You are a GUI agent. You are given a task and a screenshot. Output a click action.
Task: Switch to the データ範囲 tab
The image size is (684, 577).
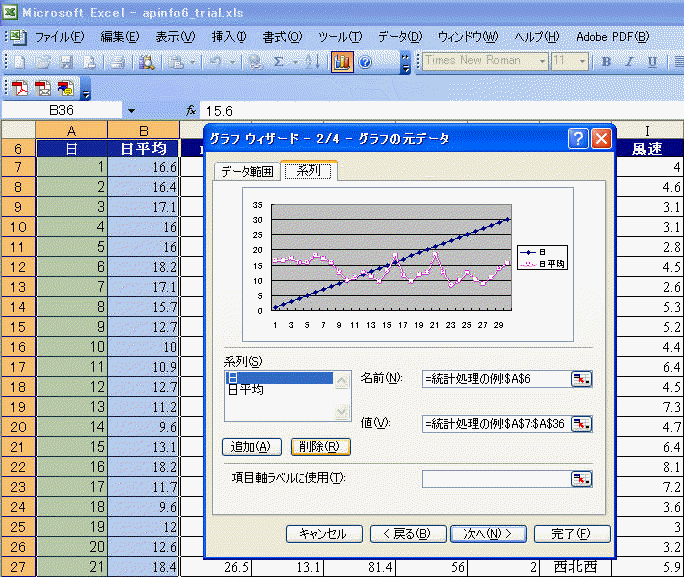(x=246, y=171)
